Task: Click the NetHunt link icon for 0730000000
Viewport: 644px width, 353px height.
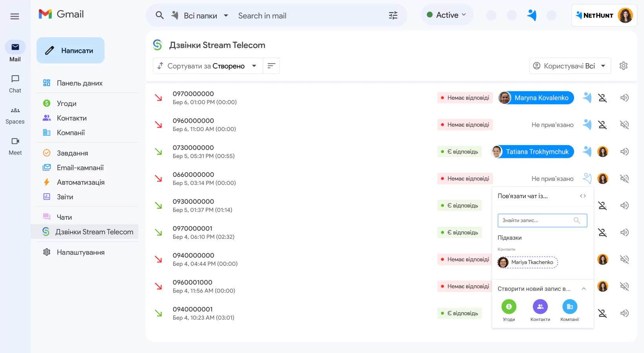Action: pyautogui.click(x=587, y=151)
